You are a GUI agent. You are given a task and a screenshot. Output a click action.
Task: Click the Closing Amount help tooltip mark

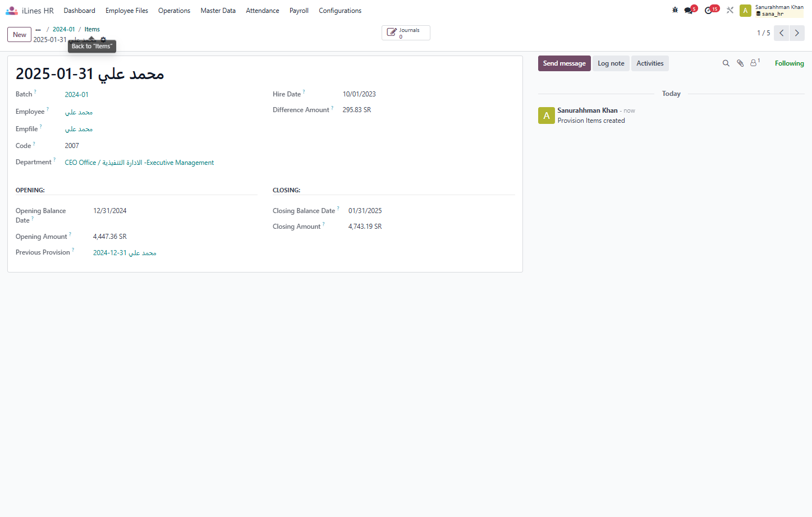(323, 224)
